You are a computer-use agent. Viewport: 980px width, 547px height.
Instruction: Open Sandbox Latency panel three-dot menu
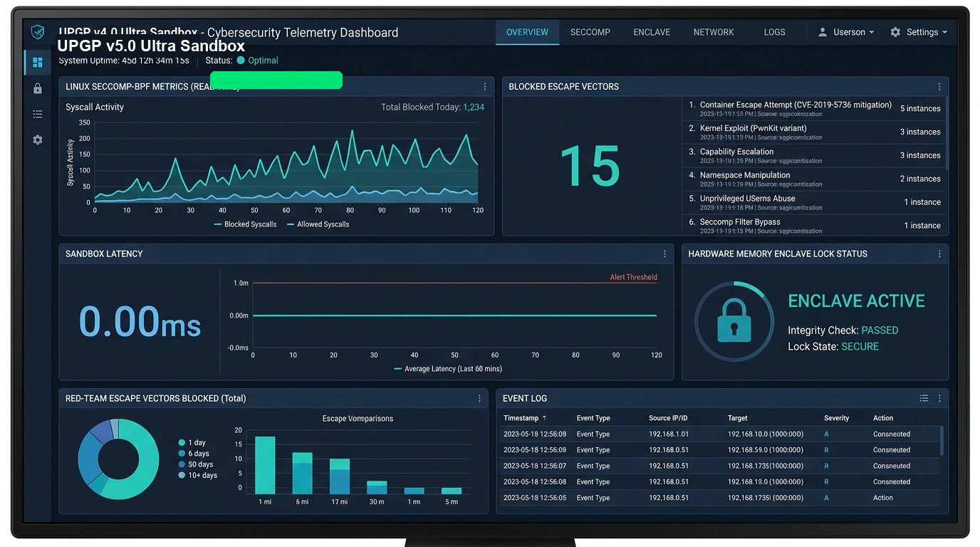coord(665,254)
